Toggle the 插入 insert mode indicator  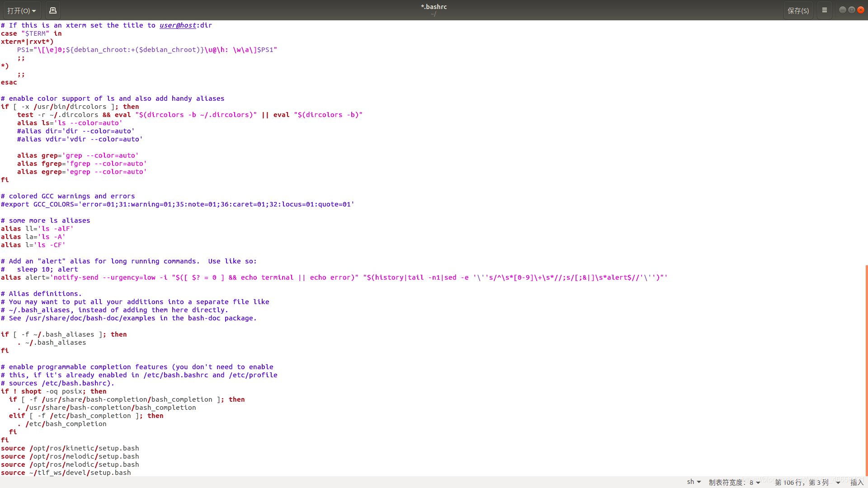(x=857, y=482)
